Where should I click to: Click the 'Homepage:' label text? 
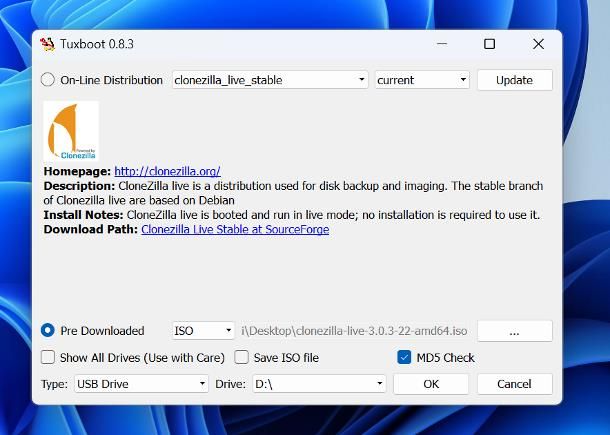(x=77, y=171)
